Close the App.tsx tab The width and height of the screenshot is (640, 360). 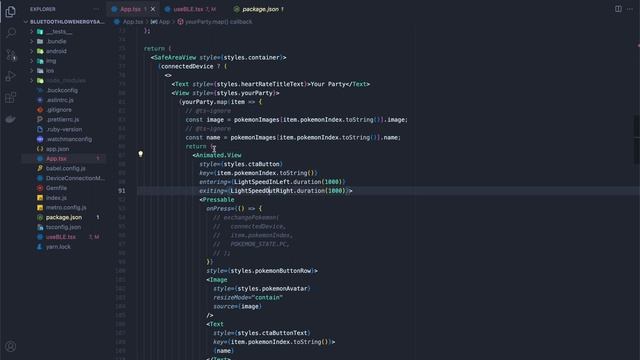click(153, 9)
